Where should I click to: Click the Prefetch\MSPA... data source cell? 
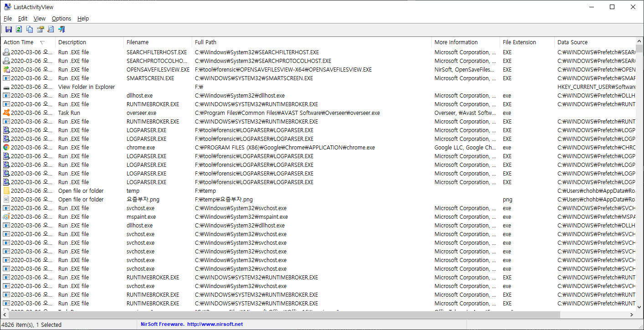(x=595, y=217)
